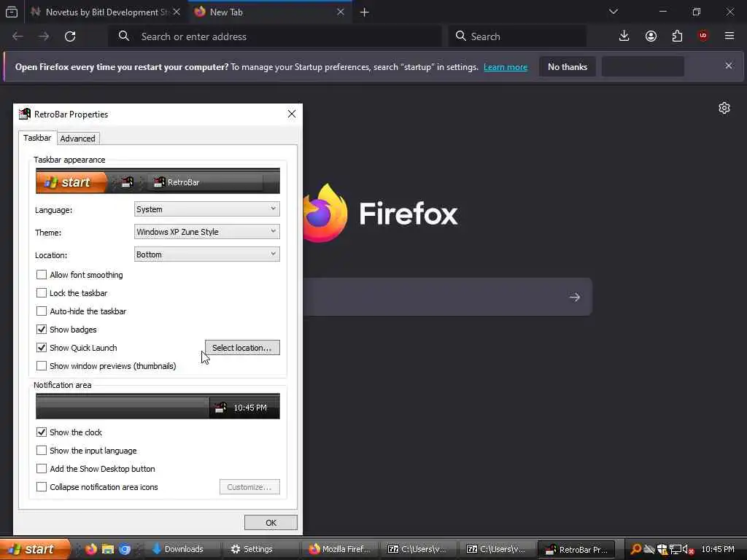The width and height of the screenshot is (747, 560).
Task: Click the Start button on the taskbar
Action: coord(34,549)
